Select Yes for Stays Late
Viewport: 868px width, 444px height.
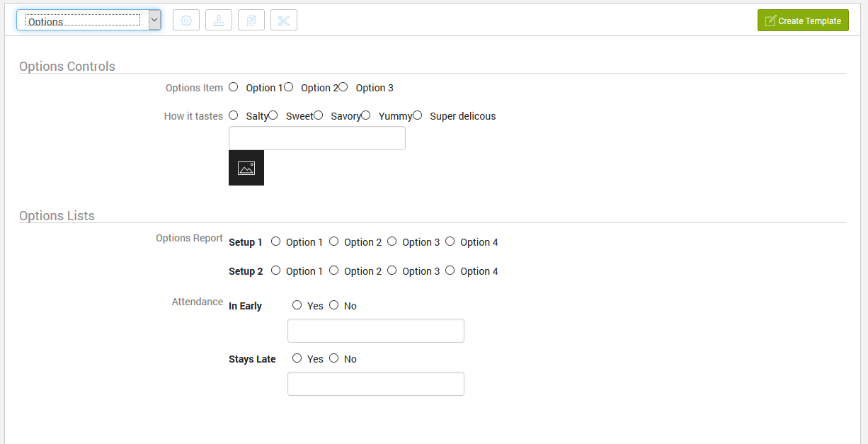(x=297, y=358)
